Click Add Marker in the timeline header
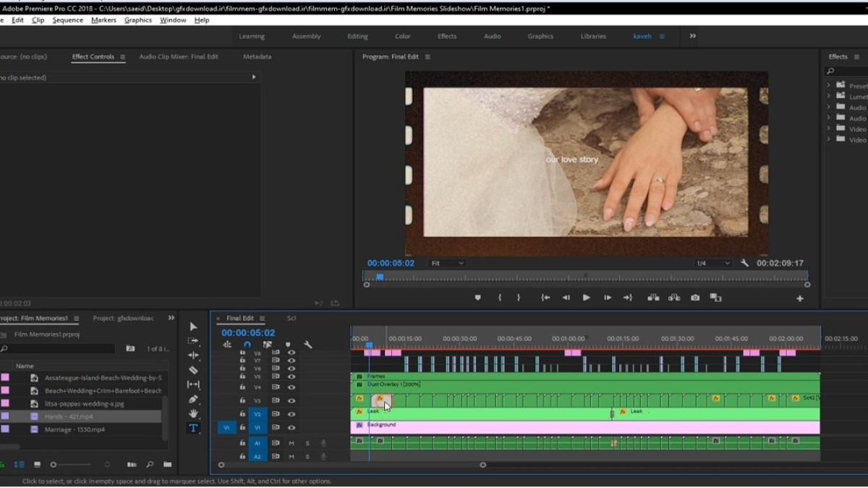 point(288,345)
